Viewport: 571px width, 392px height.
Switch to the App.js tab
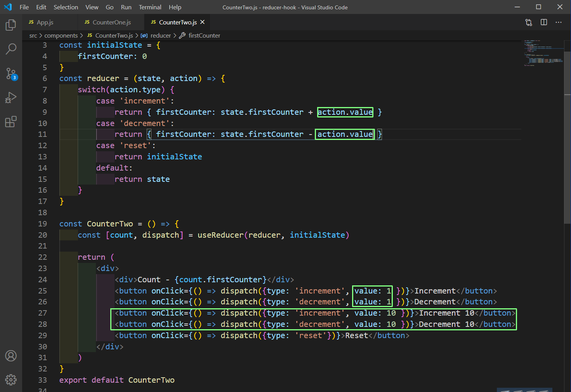[50, 22]
